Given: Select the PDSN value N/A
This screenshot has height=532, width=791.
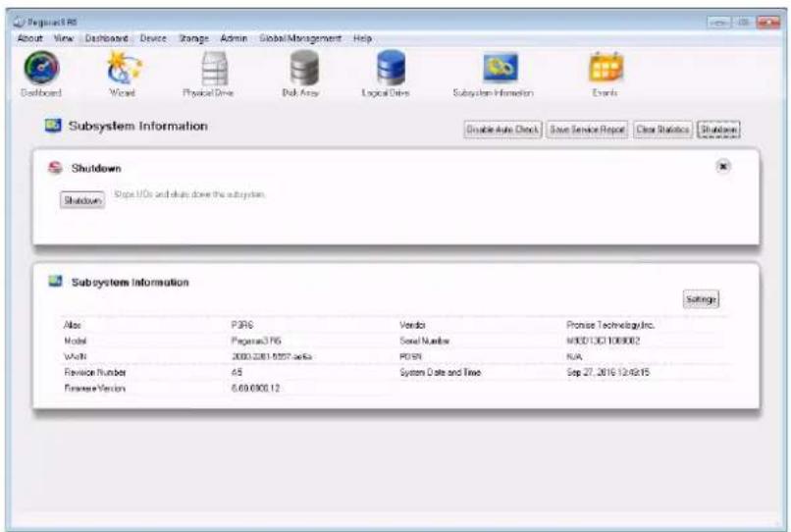Looking at the screenshot, I should click(x=574, y=357).
